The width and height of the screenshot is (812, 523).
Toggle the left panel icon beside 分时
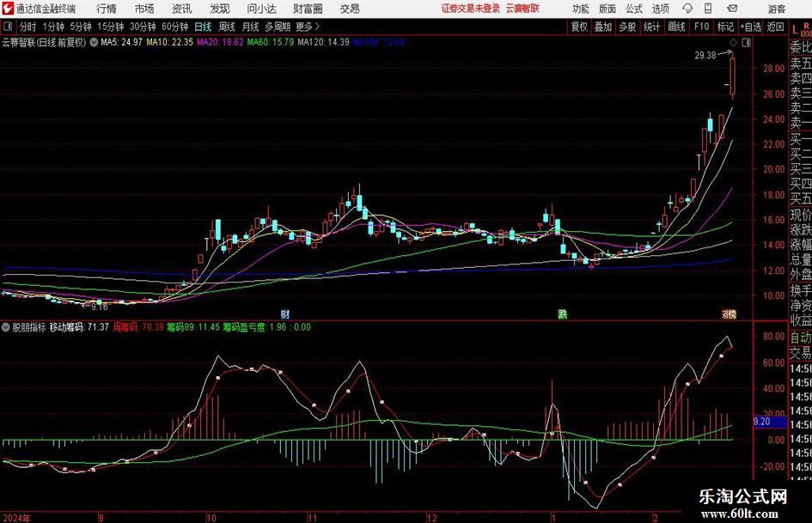(x=8, y=27)
